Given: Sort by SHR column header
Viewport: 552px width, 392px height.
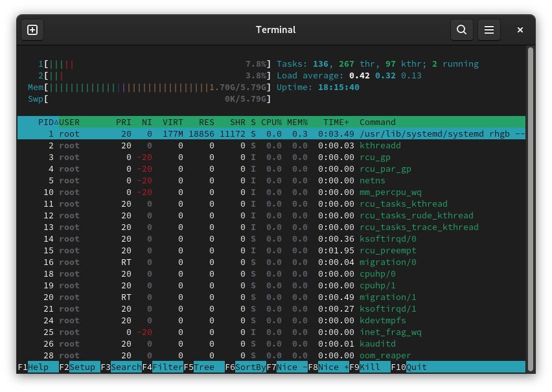Looking at the screenshot, I should [x=238, y=122].
